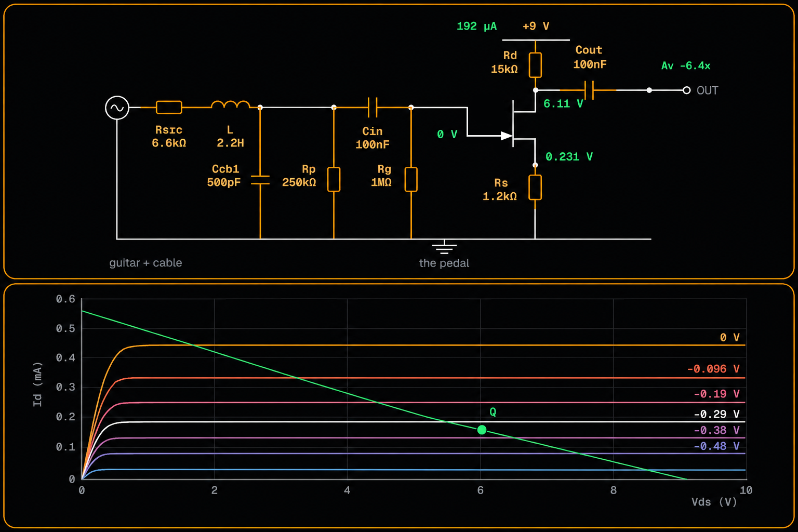The height and width of the screenshot is (532, 798).
Task: Click the Rd 15kΩ value label
Action: pyautogui.click(x=504, y=62)
